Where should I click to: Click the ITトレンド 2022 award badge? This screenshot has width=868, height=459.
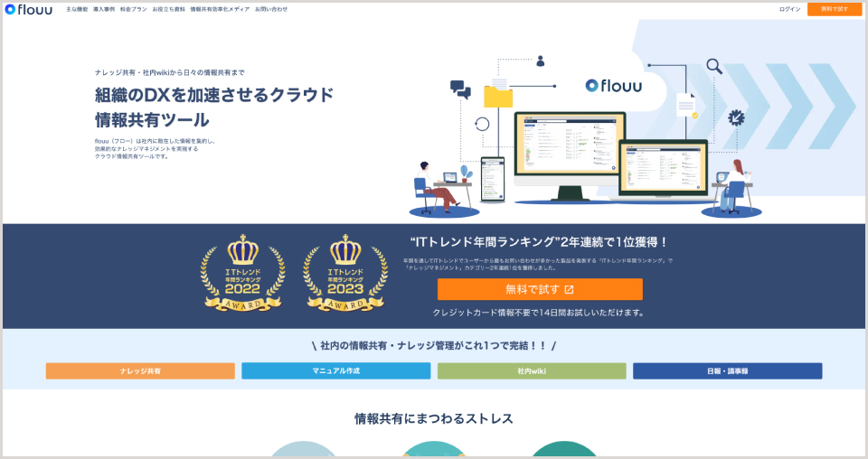[242, 273]
